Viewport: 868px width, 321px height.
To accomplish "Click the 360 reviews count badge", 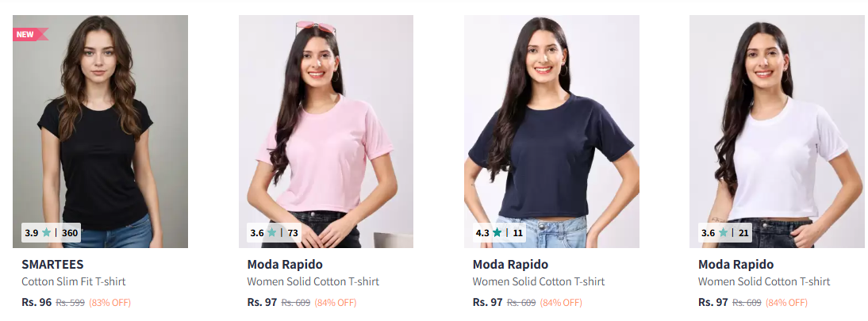I will coord(70,233).
